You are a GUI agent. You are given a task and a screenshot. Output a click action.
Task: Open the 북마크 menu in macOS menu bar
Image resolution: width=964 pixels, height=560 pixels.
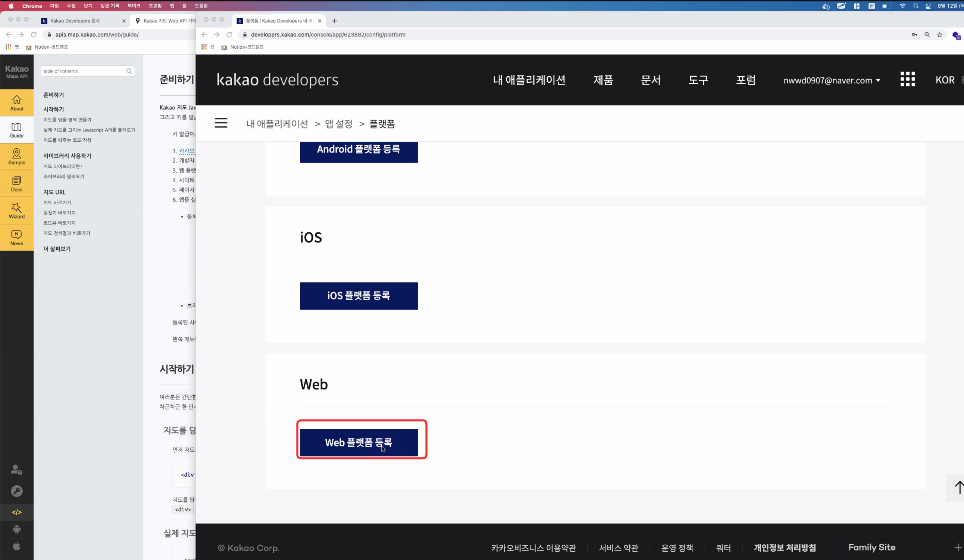pyautogui.click(x=134, y=6)
